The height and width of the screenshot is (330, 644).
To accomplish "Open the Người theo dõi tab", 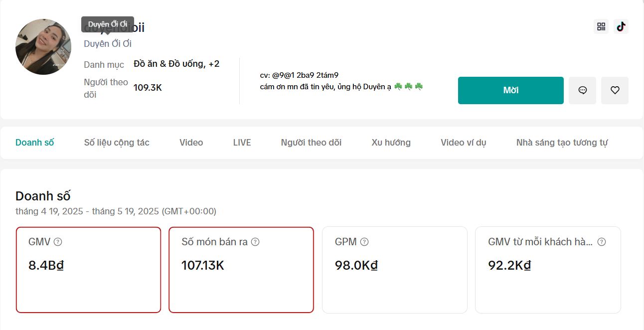I will pos(311,143).
